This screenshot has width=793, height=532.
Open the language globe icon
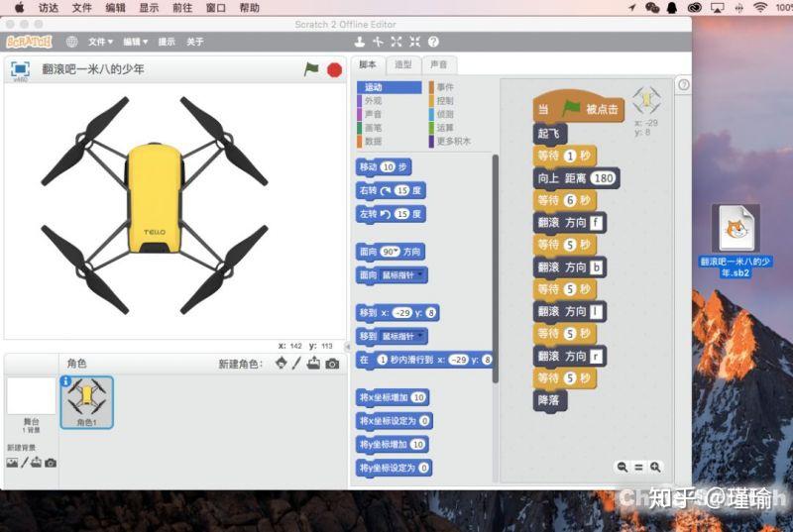(71, 42)
